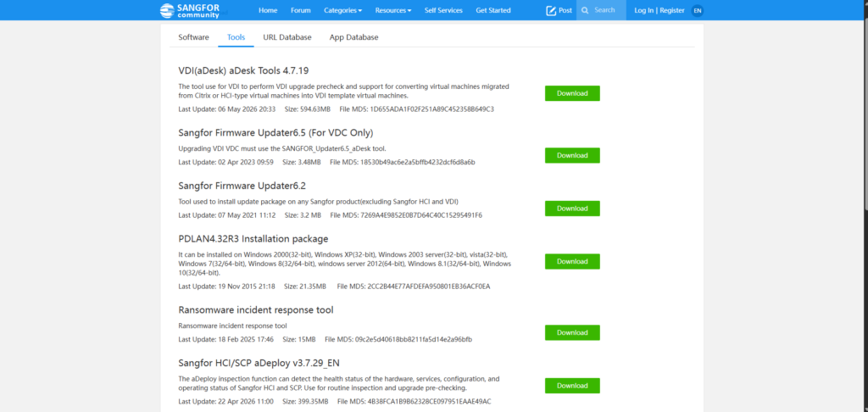868x412 pixels.
Task: Click the Size: 594.63MB text
Action: pos(307,109)
